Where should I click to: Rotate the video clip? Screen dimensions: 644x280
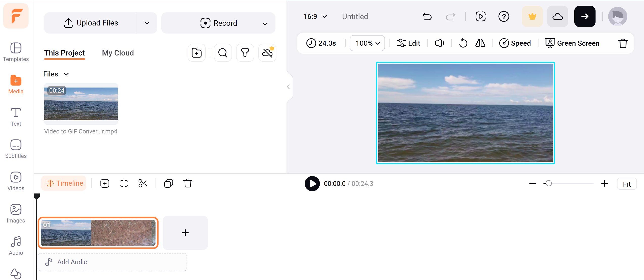(x=463, y=43)
